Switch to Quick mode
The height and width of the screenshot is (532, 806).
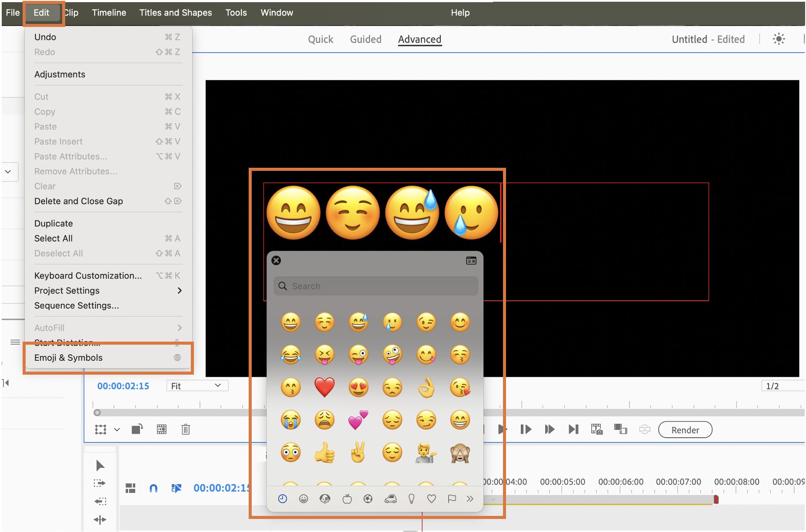click(x=320, y=40)
